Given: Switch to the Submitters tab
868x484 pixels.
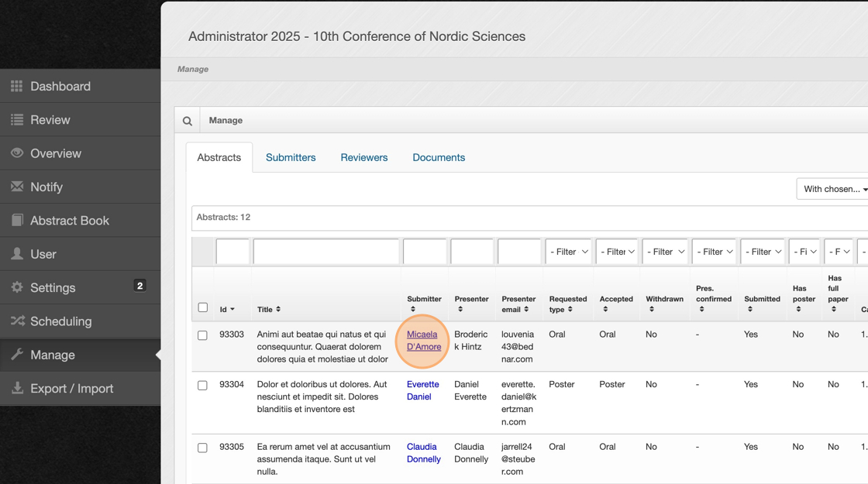Looking at the screenshot, I should [x=291, y=157].
